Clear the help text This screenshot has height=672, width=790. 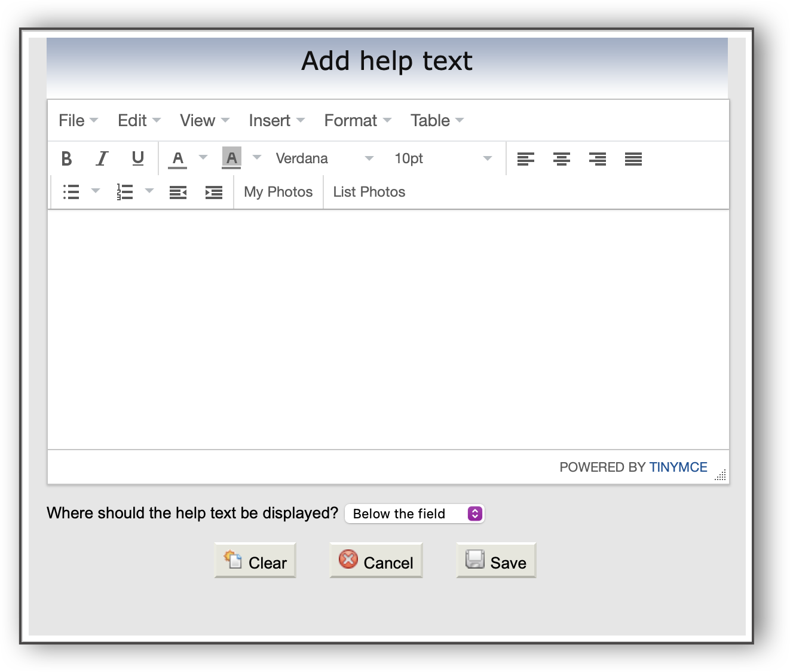click(x=255, y=560)
